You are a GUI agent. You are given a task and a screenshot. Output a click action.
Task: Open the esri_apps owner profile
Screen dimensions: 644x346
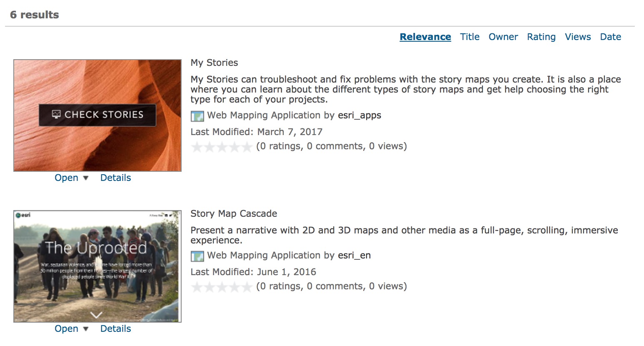(x=359, y=115)
